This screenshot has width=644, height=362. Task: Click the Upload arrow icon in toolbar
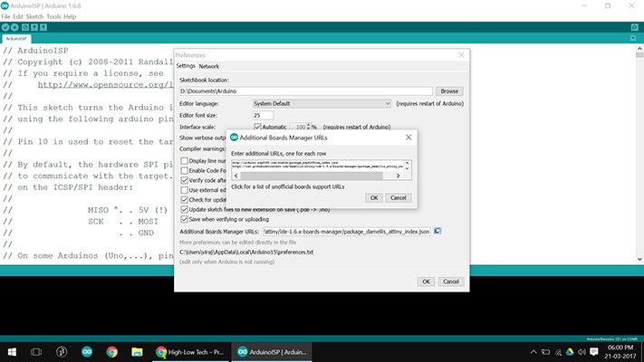(x=14, y=27)
